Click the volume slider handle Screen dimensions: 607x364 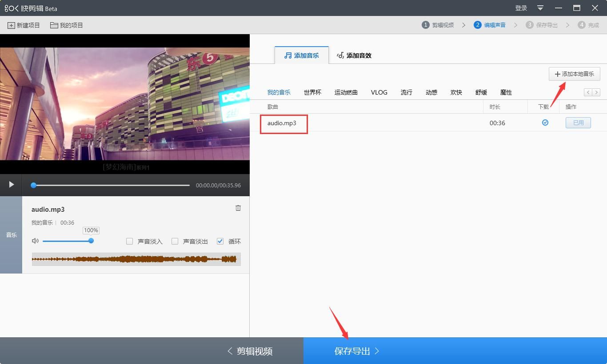91,241
